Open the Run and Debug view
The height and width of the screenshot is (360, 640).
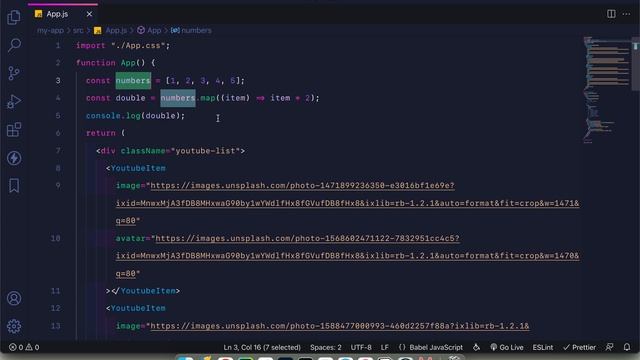click(14, 102)
